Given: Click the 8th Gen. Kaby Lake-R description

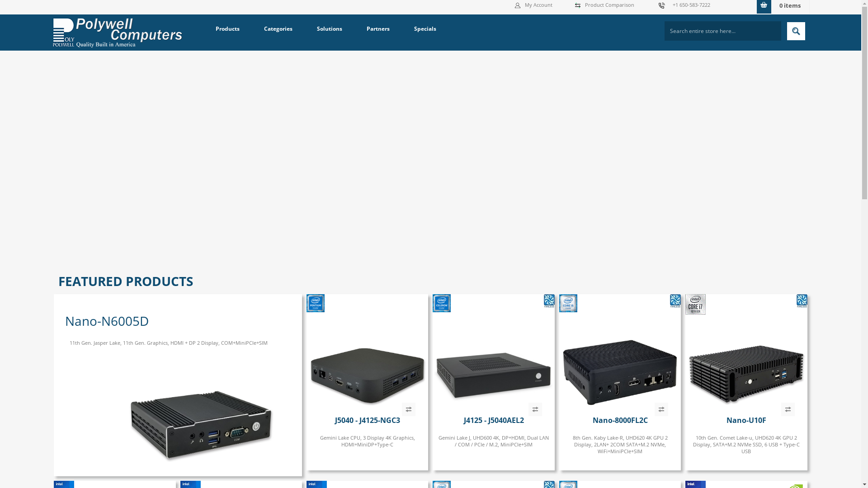Looking at the screenshot, I should 620,445.
